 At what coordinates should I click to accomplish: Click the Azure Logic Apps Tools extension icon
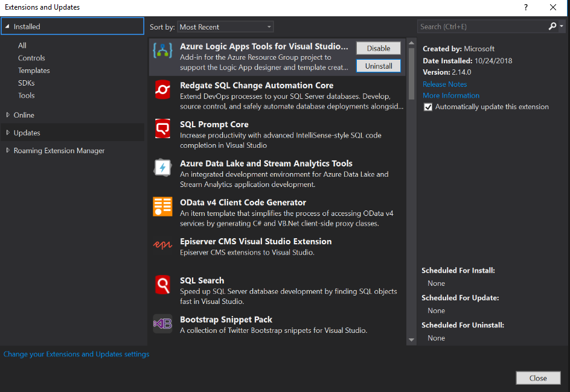click(162, 51)
